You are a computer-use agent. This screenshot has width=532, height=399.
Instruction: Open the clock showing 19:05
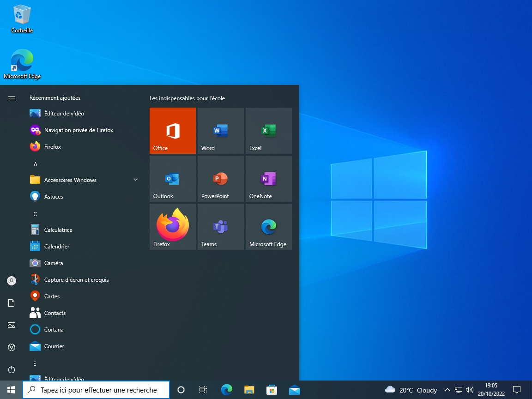coord(491,390)
